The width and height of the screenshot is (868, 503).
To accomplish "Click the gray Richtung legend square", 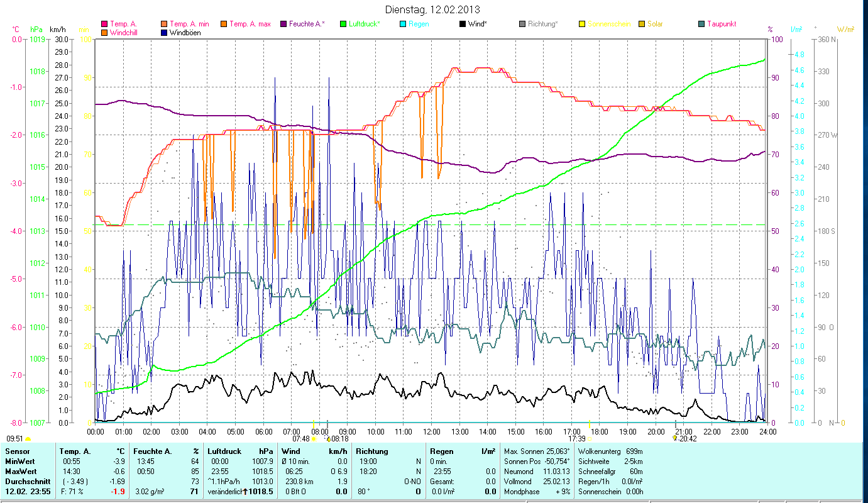I will [x=522, y=25].
